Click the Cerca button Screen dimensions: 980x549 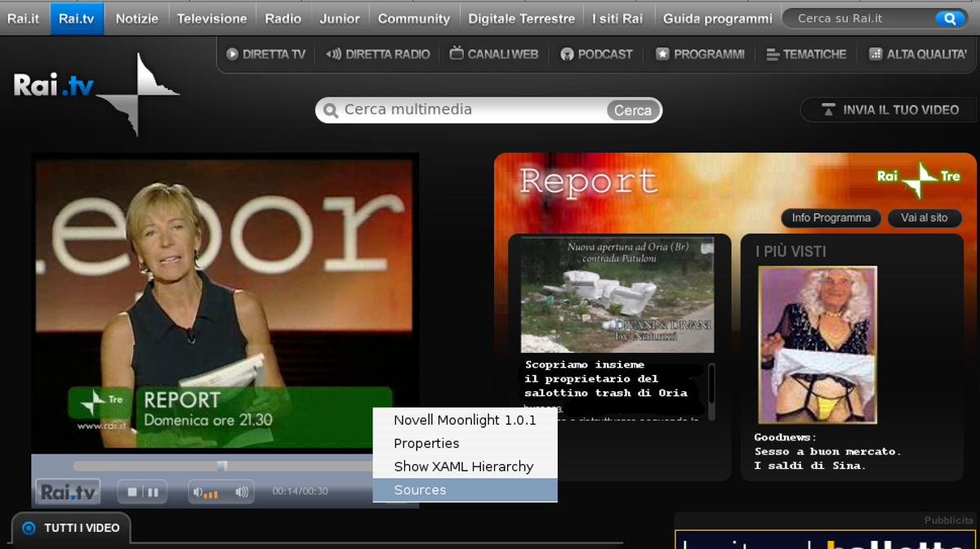click(633, 110)
